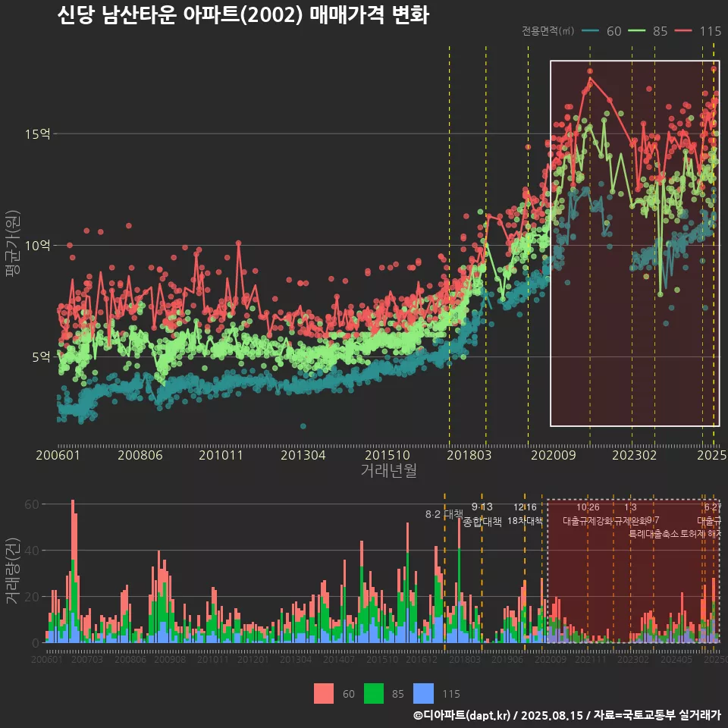Image resolution: width=728 pixels, height=728 pixels.
Task: Select the teal 60 line marker in top legend
Action: click(x=590, y=30)
